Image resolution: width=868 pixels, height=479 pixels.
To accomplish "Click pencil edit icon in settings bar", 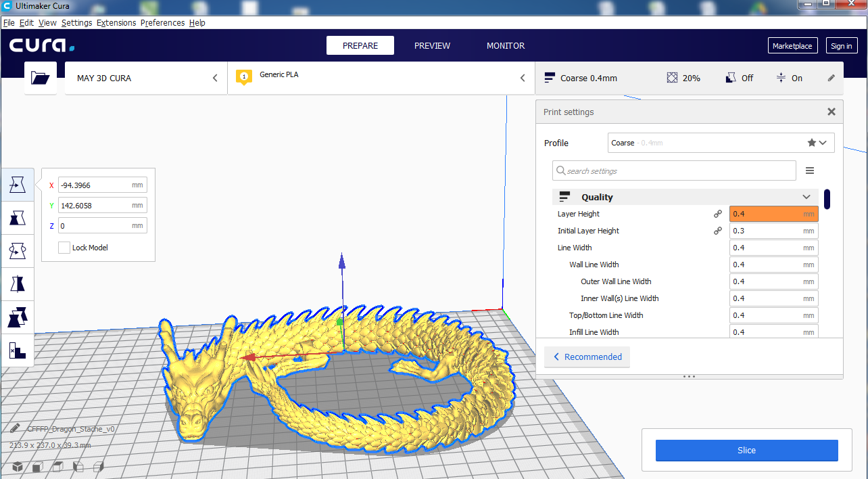I will click(x=831, y=78).
